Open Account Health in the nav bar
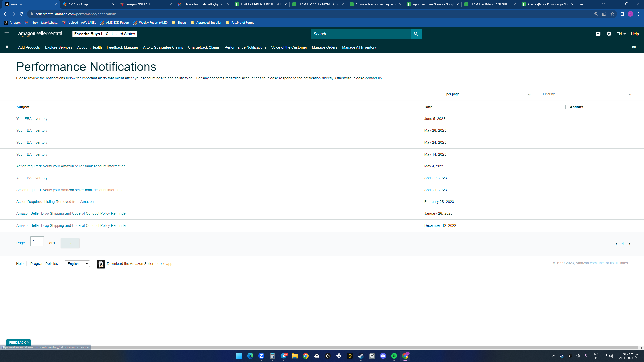The width and height of the screenshot is (644, 362). click(x=90, y=47)
